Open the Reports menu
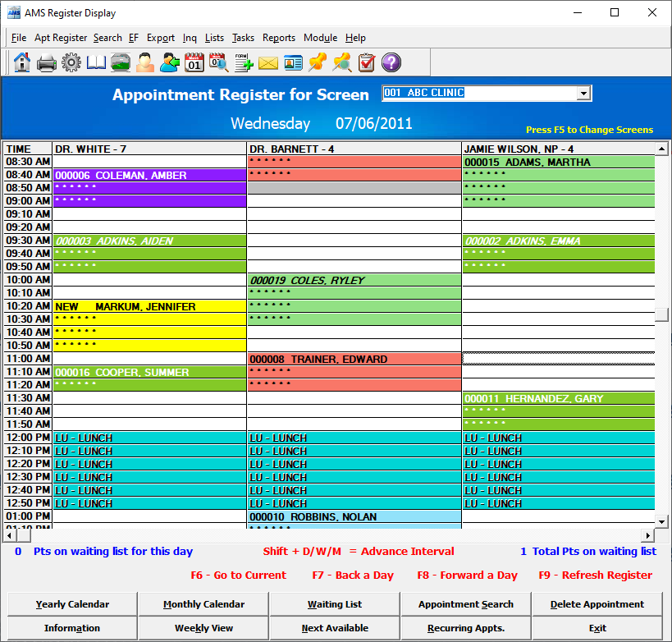The width and height of the screenshot is (672, 642). pyautogui.click(x=279, y=38)
